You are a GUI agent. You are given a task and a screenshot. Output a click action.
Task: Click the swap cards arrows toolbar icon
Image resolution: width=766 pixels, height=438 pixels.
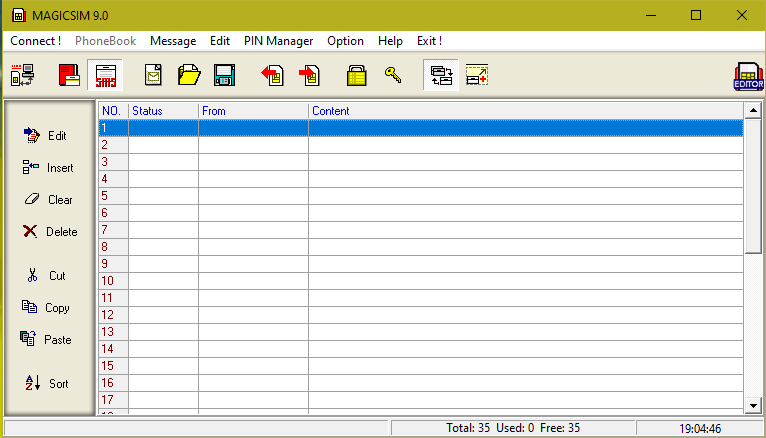(x=441, y=75)
